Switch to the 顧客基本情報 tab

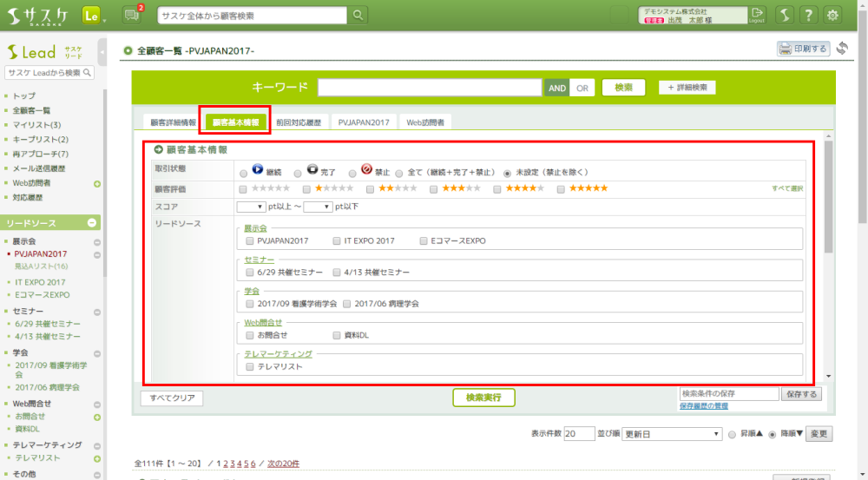click(236, 122)
